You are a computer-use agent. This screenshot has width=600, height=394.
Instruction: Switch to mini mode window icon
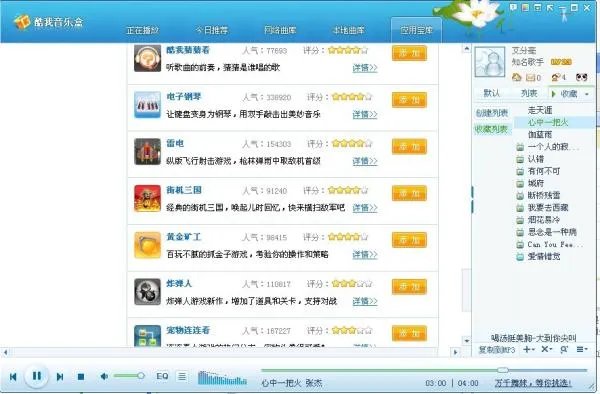[538, 7]
